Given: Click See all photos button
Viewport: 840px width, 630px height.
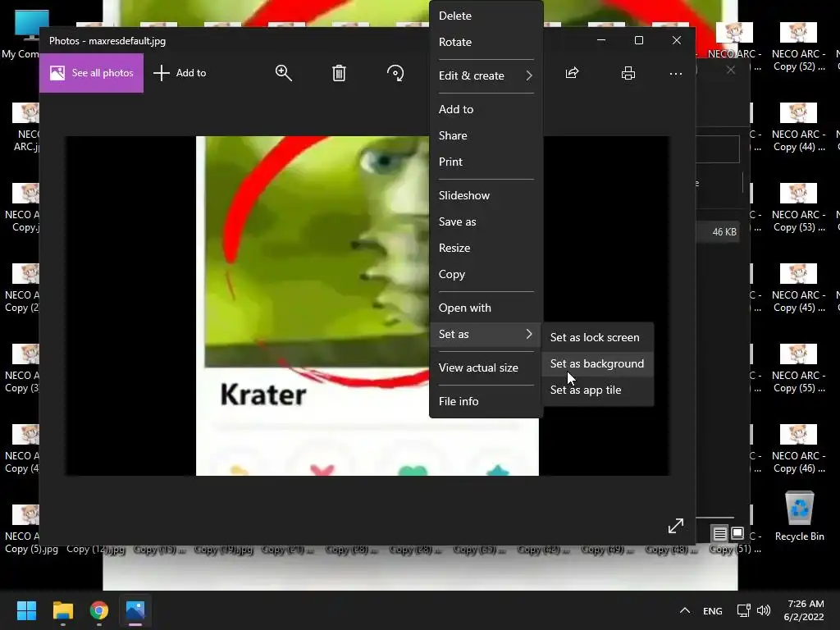Looking at the screenshot, I should 92,73.
